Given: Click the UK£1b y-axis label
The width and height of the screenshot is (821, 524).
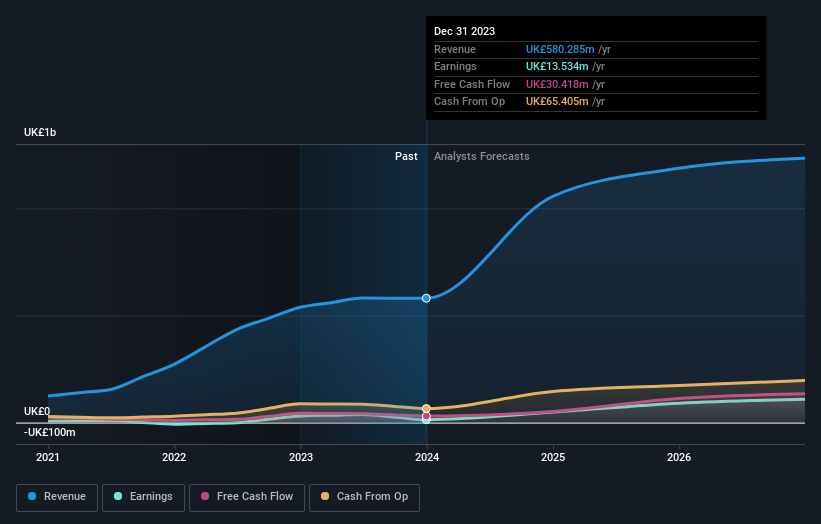Looking at the screenshot, I should point(40,132).
